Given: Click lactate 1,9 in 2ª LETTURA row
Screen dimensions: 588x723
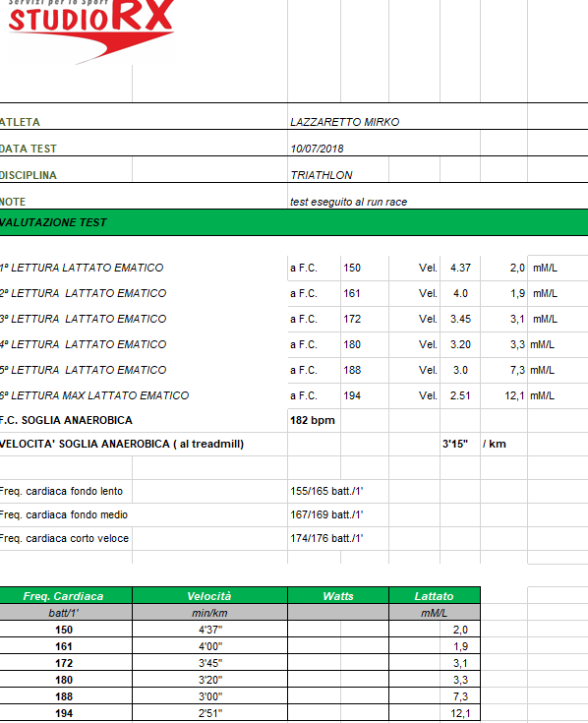Looking at the screenshot, I should [x=517, y=293].
